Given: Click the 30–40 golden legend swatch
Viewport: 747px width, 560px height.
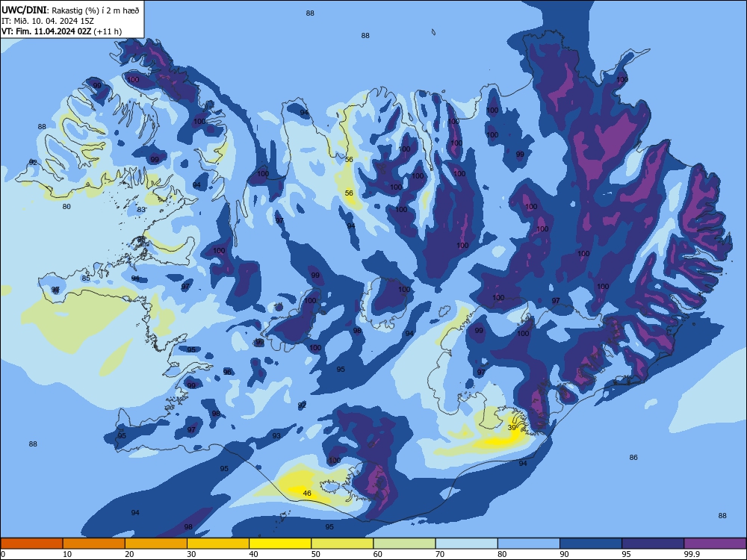Looking at the screenshot, I should tap(218, 544).
